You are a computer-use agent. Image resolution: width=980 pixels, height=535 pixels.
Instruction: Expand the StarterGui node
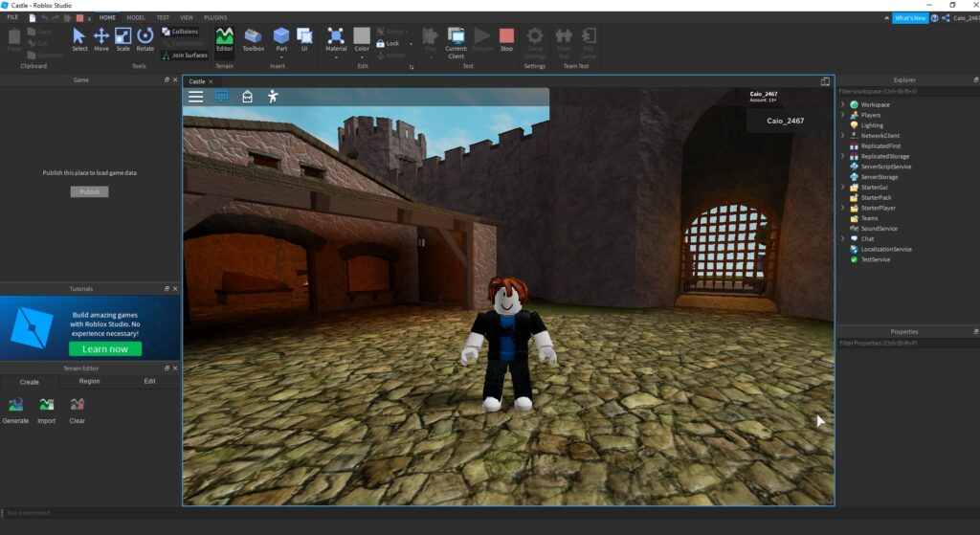click(x=842, y=187)
